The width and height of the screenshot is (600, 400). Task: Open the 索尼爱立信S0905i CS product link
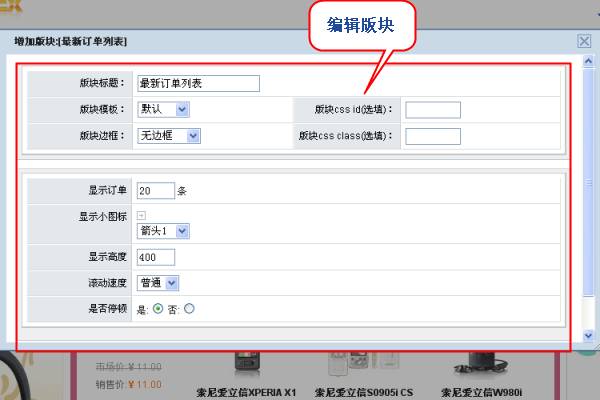tap(364, 392)
